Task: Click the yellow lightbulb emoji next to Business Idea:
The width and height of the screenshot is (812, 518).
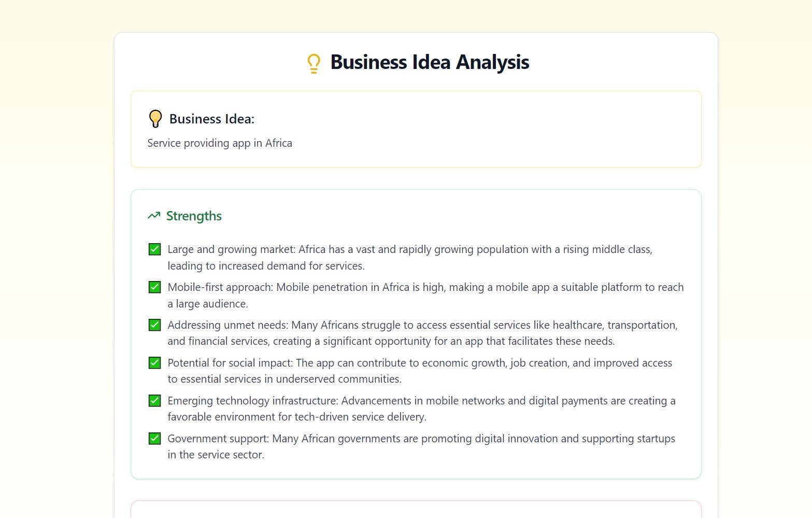Action: coord(155,119)
